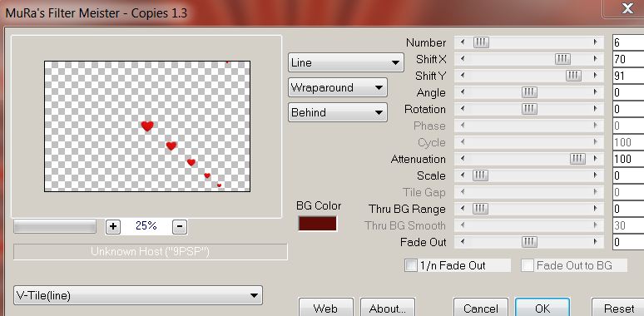Click the Reset button
This screenshot has height=316, width=644.
[619, 308]
